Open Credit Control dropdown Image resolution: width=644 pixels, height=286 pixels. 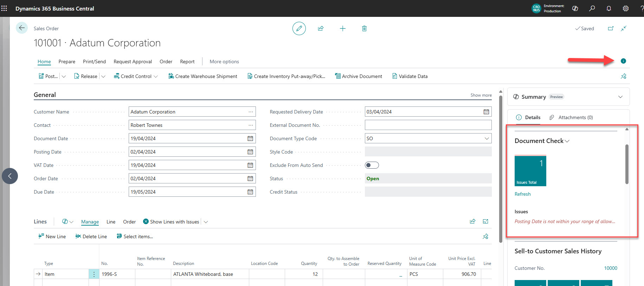click(x=136, y=76)
